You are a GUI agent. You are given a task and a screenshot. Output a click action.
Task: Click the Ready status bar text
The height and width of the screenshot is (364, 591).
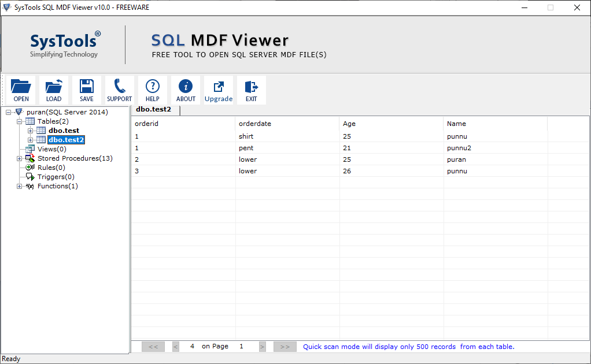coord(11,359)
